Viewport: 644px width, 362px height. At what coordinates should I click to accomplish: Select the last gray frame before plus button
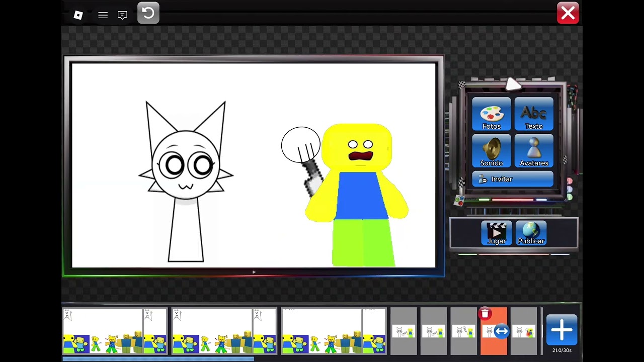point(524,331)
